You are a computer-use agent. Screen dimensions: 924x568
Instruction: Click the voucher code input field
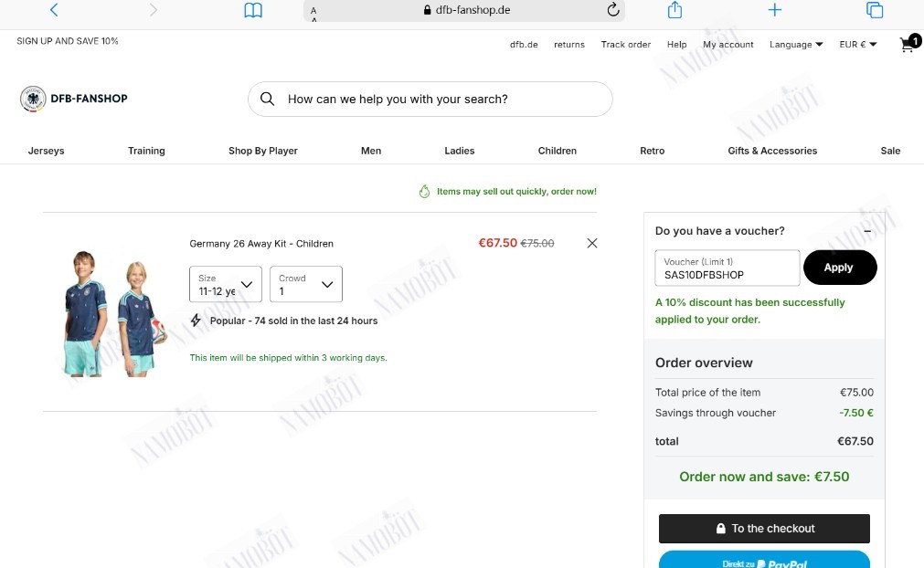tap(728, 268)
